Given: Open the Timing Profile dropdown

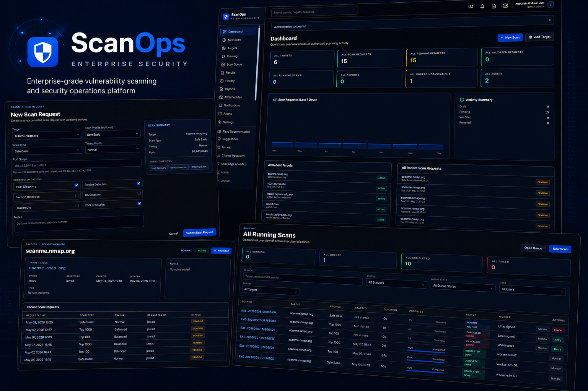Looking at the screenshot, I should tap(113, 149).
